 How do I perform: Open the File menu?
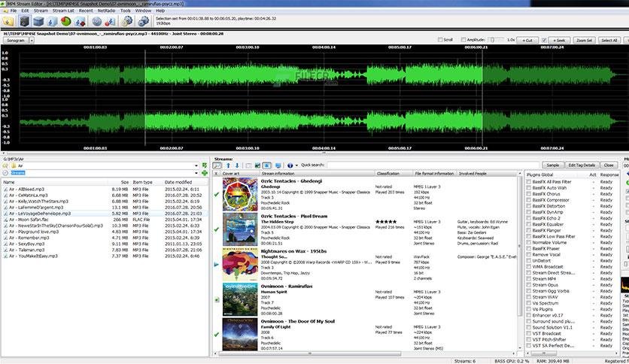click(x=14, y=11)
